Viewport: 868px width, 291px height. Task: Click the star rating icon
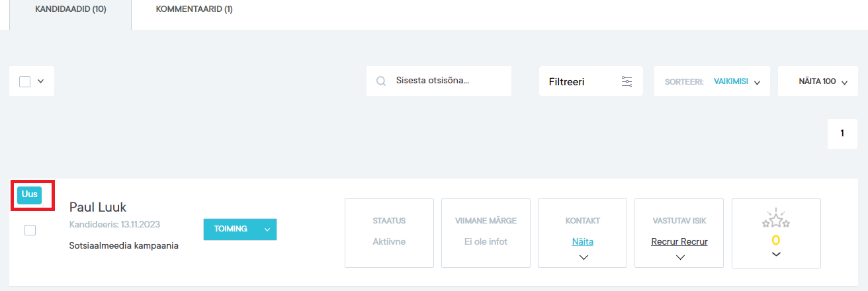776,220
